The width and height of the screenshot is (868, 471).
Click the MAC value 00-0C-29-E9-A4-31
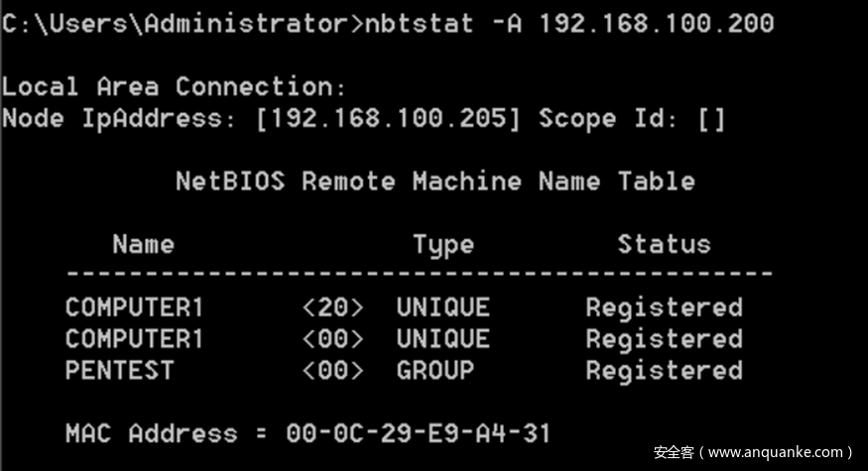pos(418,433)
